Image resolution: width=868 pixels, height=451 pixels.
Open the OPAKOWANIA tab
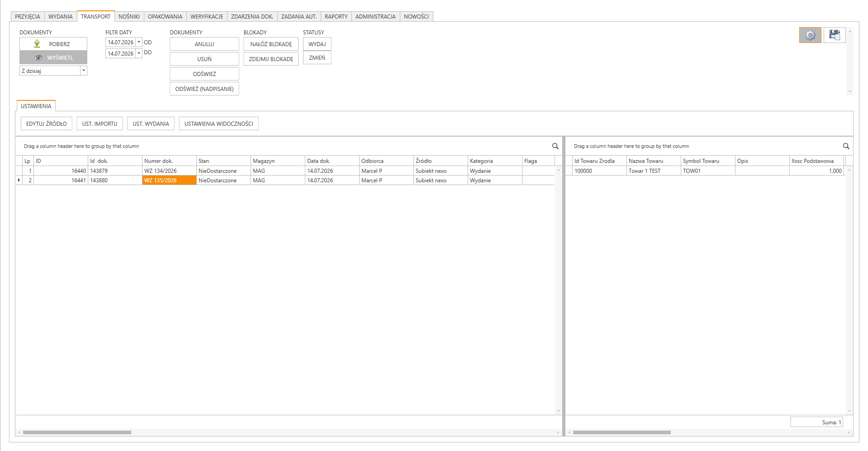[x=165, y=16]
